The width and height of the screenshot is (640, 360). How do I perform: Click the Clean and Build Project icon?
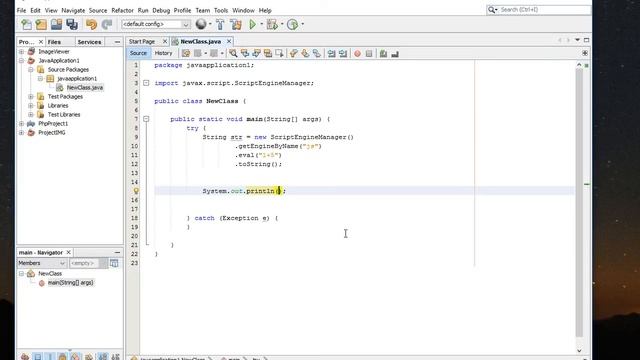pos(236,24)
